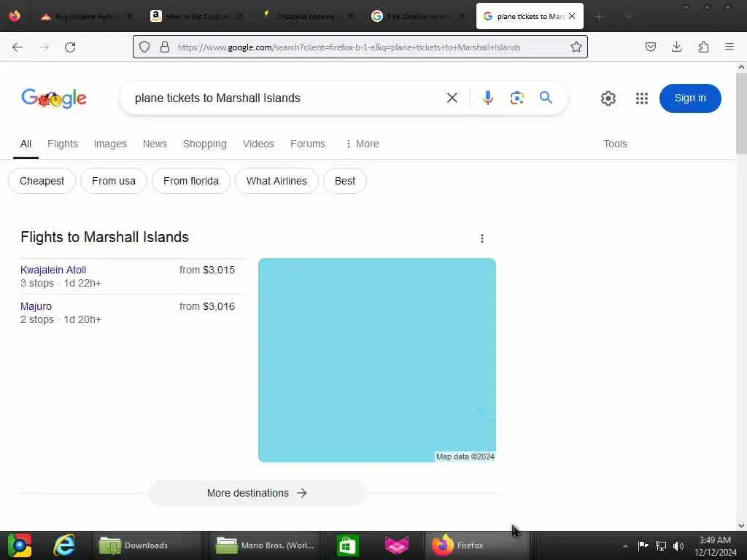Switch to the Amazon browser tab
The height and width of the screenshot is (560, 747).
pos(197,17)
